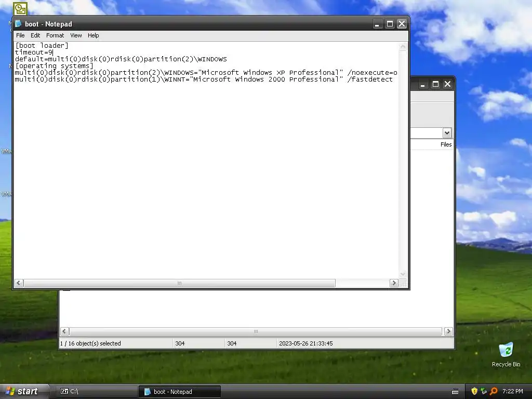Open the address dropdown in 7-Zip window
Screen dimensions: 532x399
tap(447, 133)
